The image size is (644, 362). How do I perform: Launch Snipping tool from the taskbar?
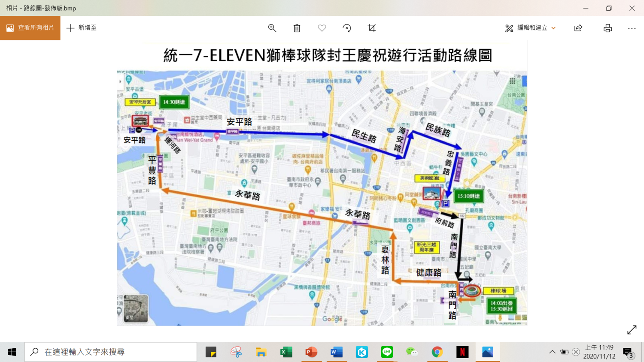pyautogui.click(x=236, y=352)
